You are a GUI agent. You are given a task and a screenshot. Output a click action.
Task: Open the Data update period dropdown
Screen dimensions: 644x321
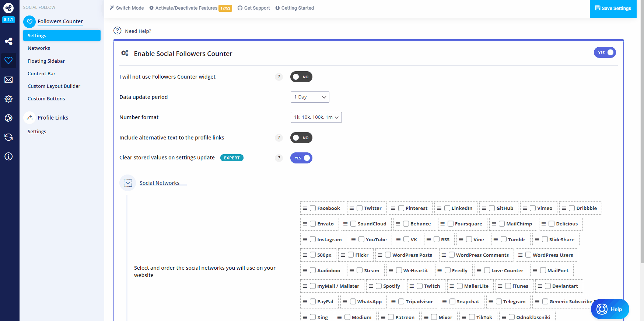309,97
